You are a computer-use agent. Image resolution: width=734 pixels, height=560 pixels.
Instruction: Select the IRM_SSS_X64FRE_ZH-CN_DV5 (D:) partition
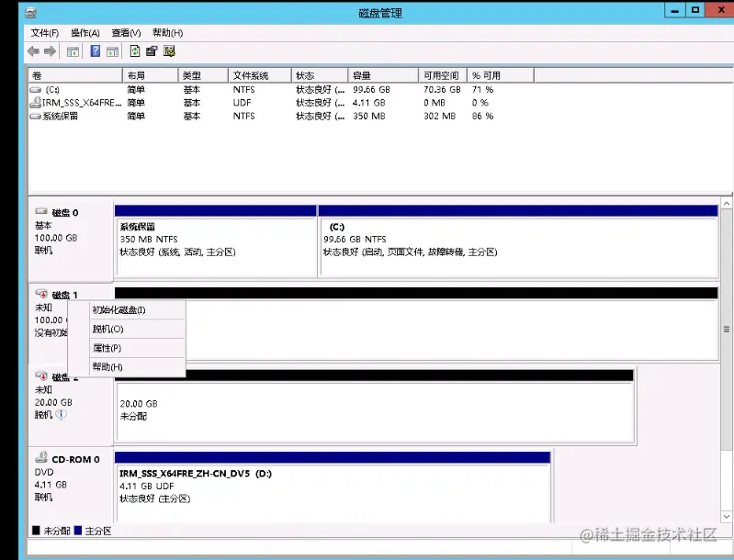333,487
